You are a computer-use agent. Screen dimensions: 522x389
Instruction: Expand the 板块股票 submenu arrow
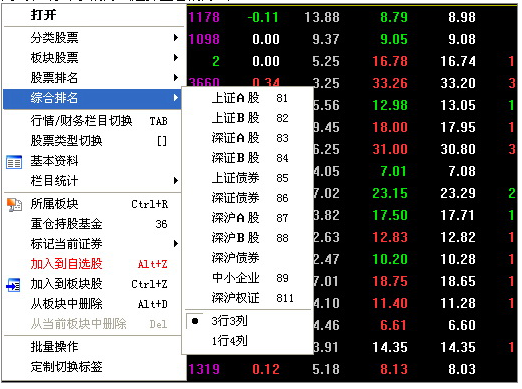[x=176, y=58]
